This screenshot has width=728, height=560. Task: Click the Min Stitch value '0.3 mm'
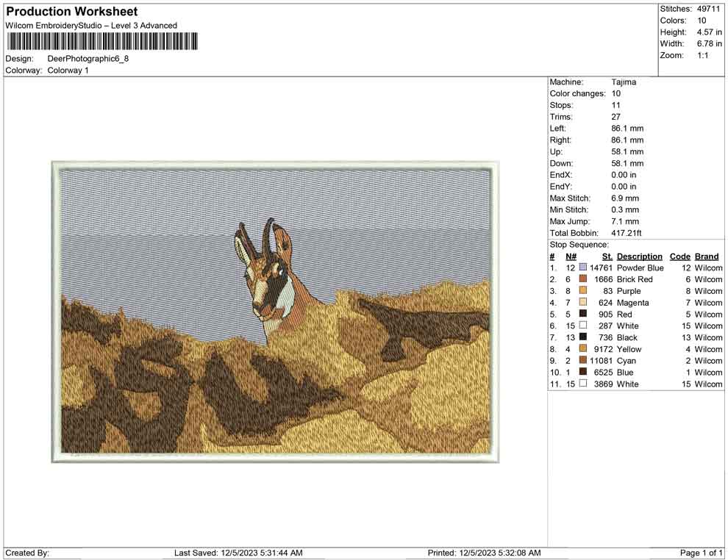click(625, 209)
